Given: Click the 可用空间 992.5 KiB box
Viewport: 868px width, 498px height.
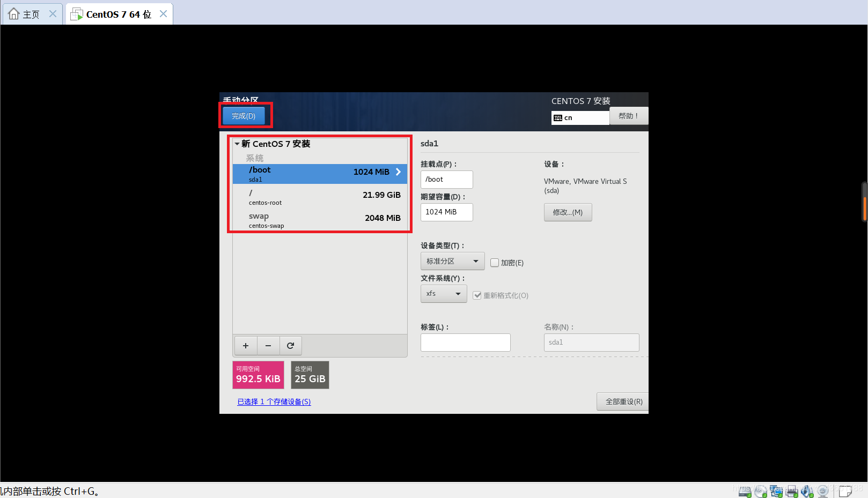Looking at the screenshot, I should click(x=258, y=375).
